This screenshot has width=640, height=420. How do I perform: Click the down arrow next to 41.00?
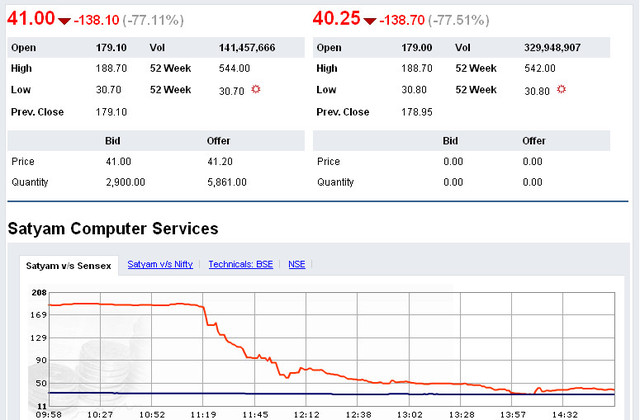click(x=64, y=21)
